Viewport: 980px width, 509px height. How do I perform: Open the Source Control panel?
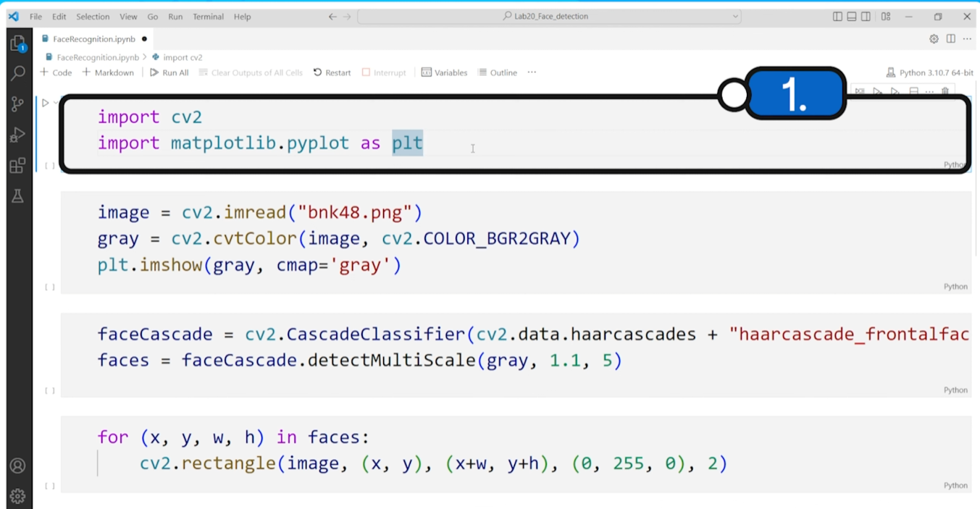[x=16, y=104]
